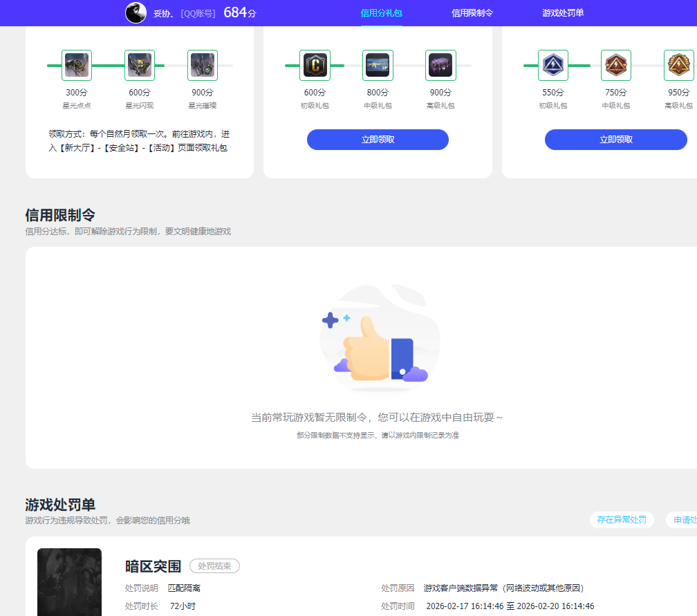This screenshot has height=616, width=697.
Task: Click the 存在异常处罚 button
Action: tap(622, 520)
